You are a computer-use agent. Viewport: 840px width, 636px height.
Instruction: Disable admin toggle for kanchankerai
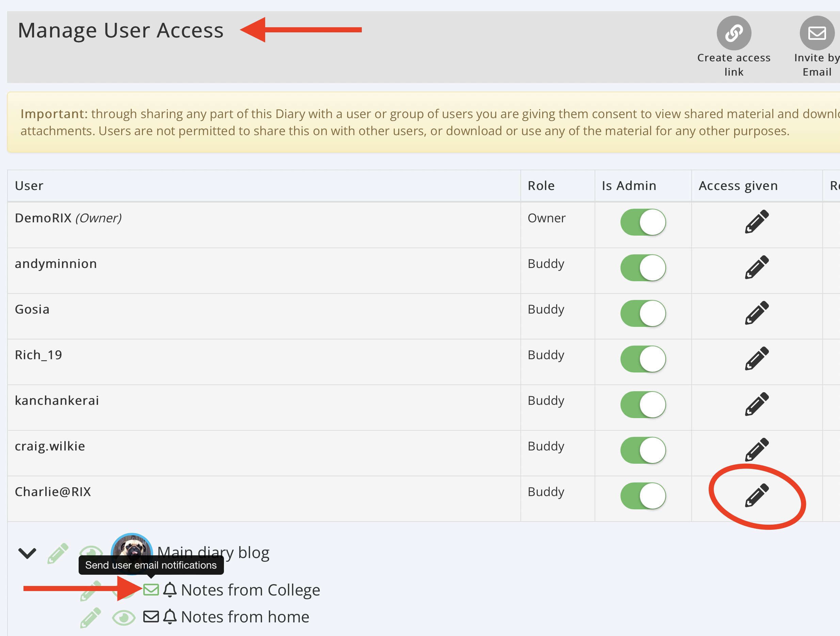(x=643, y=404)
